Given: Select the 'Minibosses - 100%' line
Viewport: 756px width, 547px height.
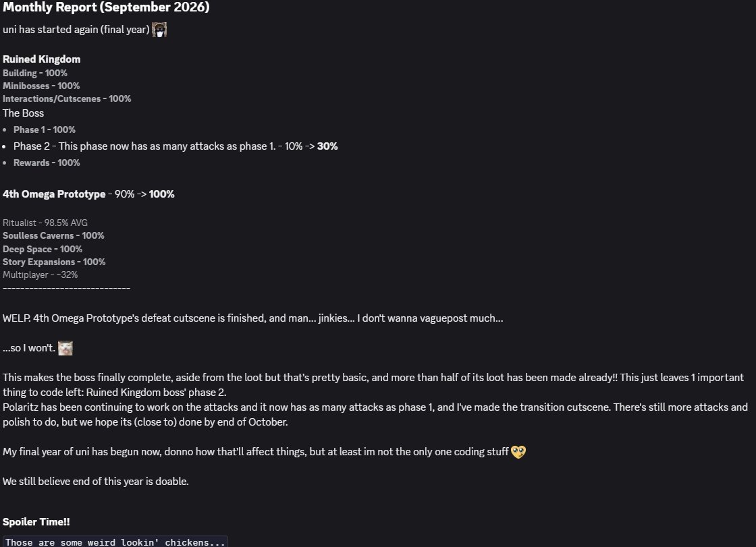Looking at the screenshot, I should (x=41, y=86).
